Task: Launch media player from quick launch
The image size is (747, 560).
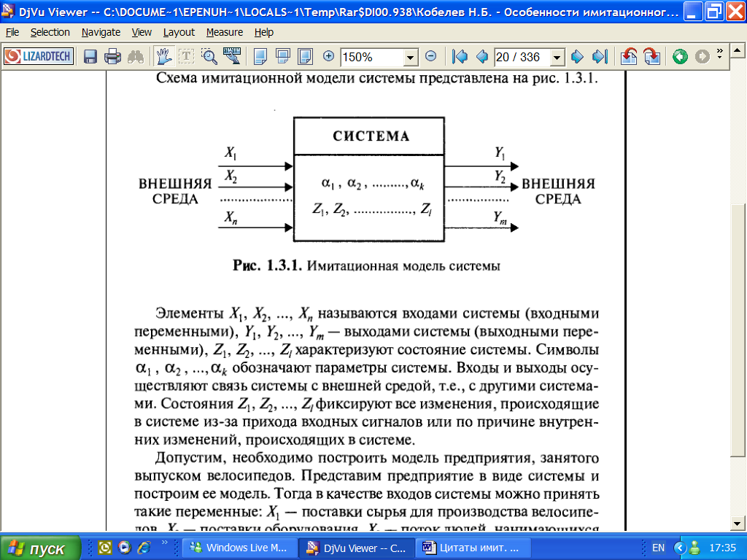Action: point(125,548)
